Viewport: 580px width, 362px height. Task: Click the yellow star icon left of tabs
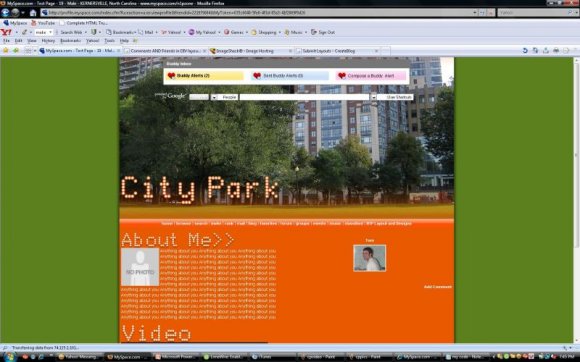pos(6,50)
